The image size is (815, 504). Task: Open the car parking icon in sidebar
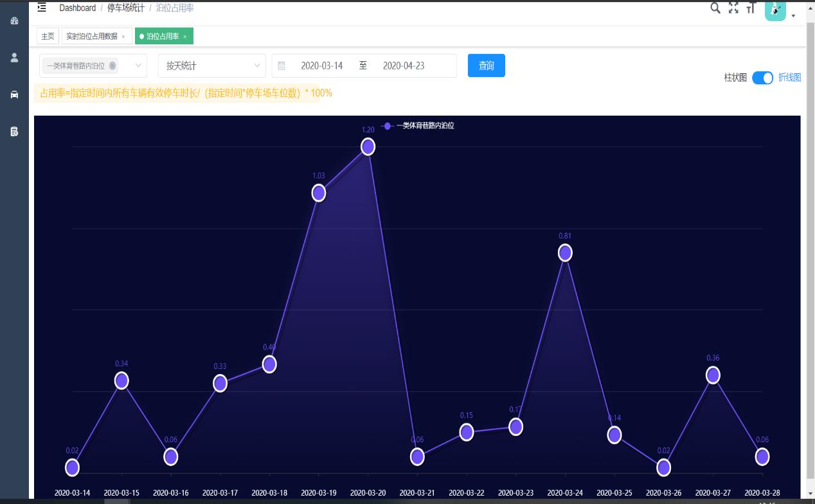tap(14, 94)
